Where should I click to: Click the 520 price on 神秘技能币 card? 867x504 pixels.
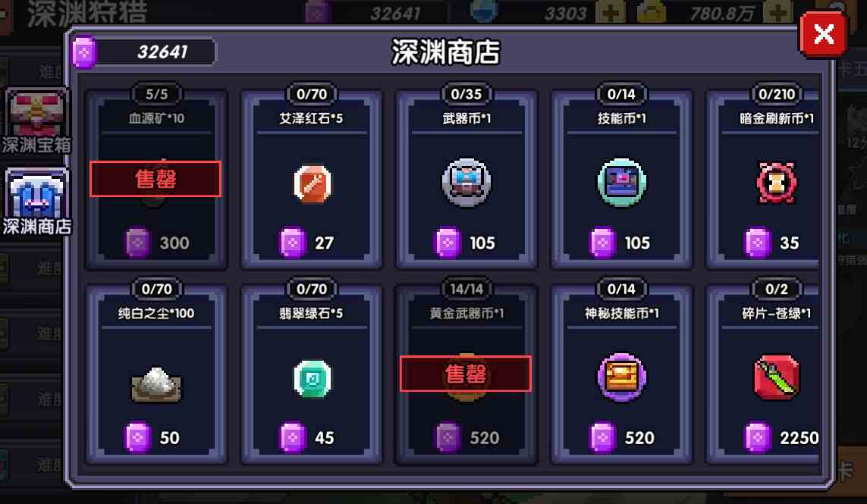[639, 438]
